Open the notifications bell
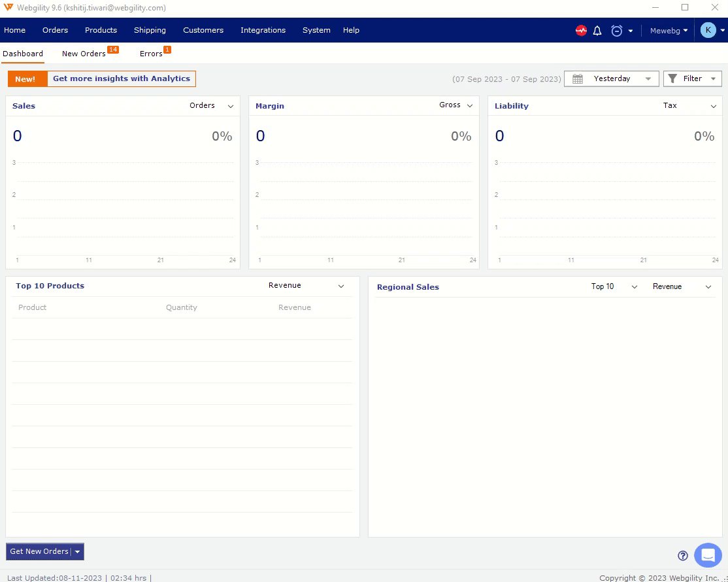 [x=597, y=31]
